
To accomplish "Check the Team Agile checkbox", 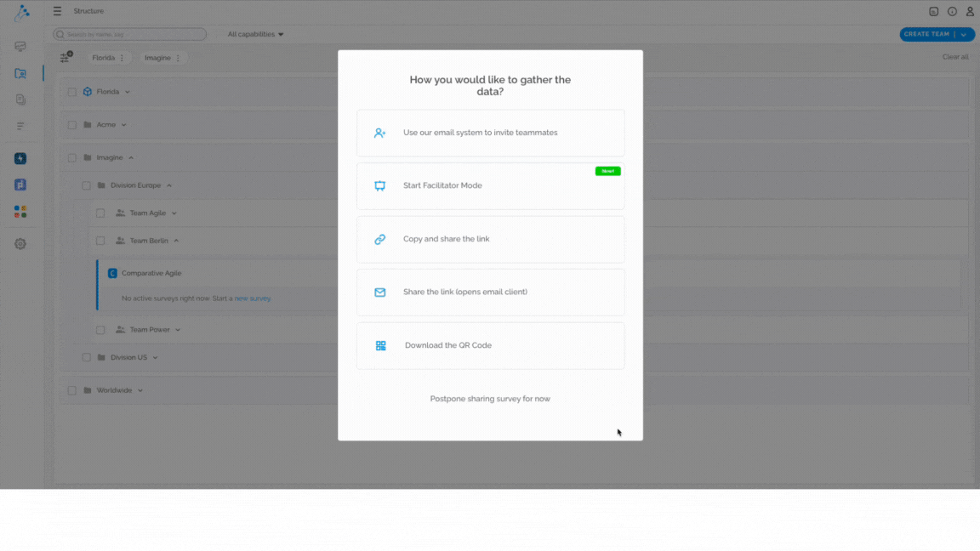I will [x=100, y=213].
